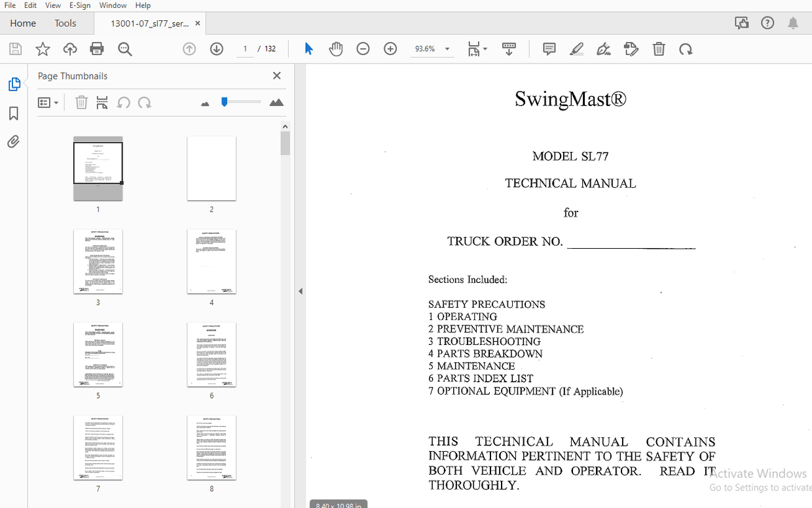
Task: Select the Highlight text tool
Action: pos(576,48)
